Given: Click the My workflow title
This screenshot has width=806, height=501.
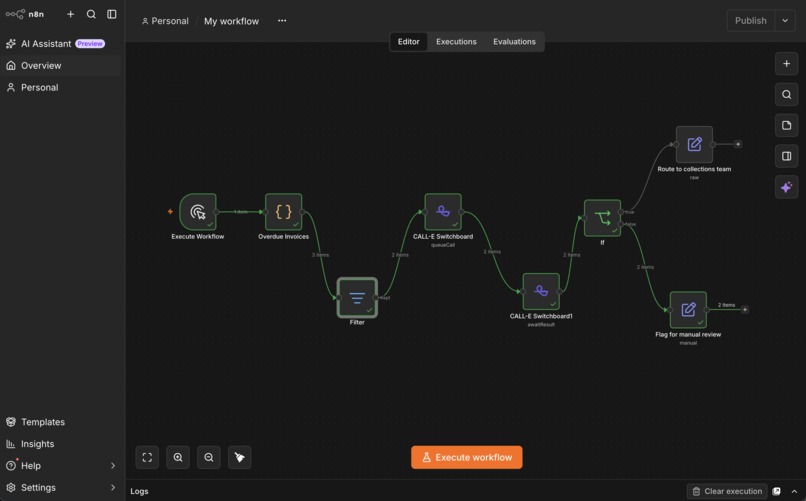Looking at the screenshot, I should [231, 21].
